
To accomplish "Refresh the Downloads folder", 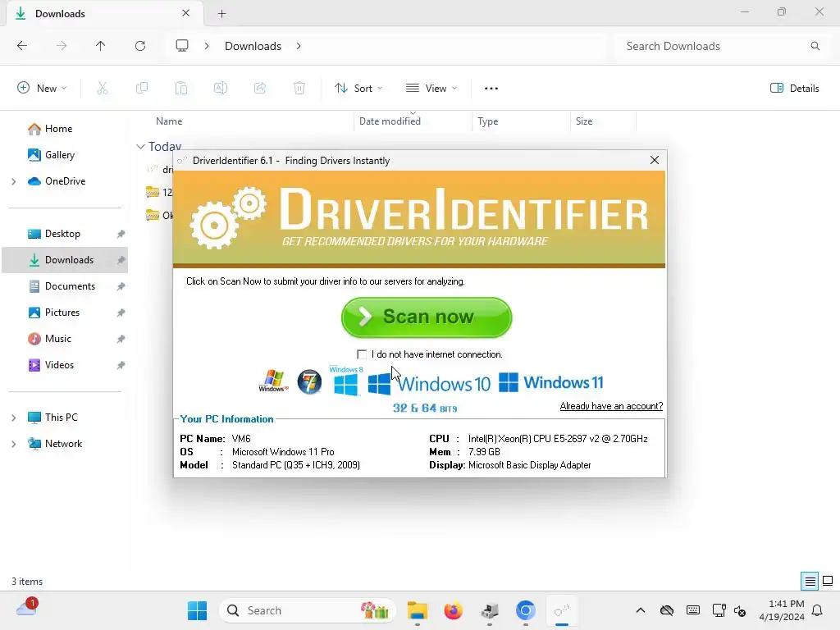I will [140, 46].
